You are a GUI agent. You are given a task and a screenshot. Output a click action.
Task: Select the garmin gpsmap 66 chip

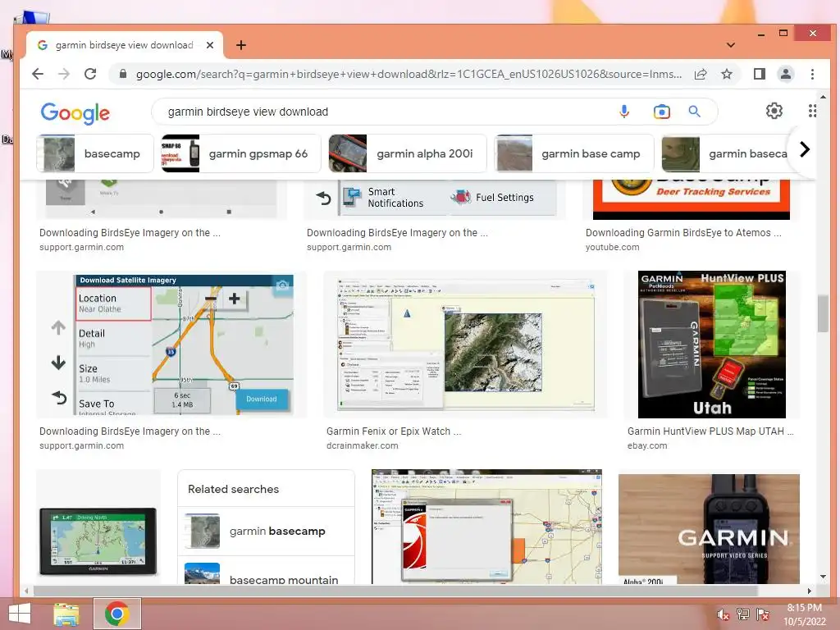tap(241, 153)
